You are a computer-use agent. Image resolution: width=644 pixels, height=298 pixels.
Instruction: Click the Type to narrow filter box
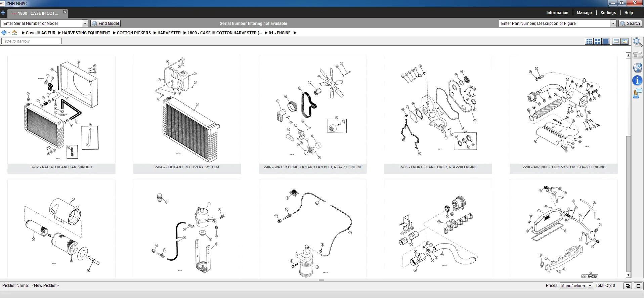tap(32, 41)
